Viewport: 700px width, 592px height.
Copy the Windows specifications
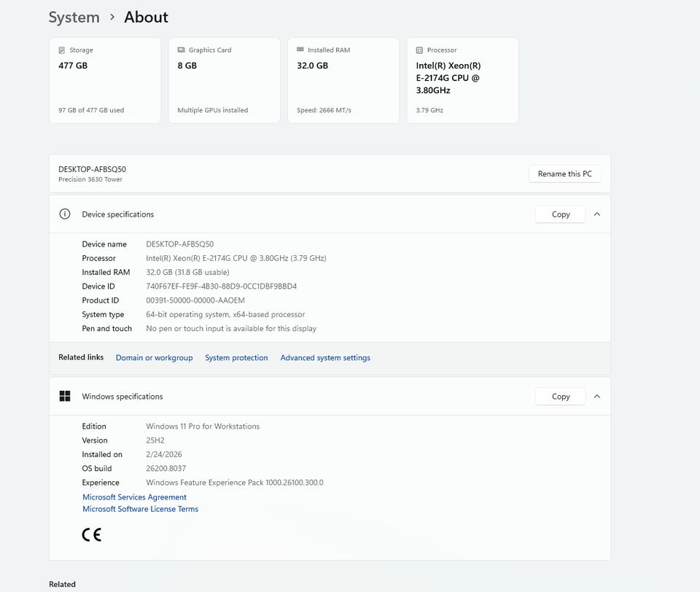tap(560, 397)
